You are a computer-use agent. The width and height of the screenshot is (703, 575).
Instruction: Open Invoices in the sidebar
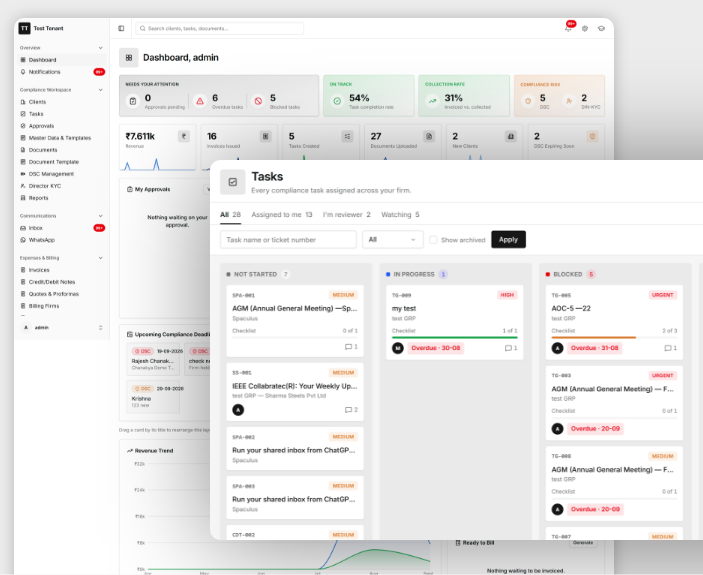pyautogui.click(x=62, y=270)
